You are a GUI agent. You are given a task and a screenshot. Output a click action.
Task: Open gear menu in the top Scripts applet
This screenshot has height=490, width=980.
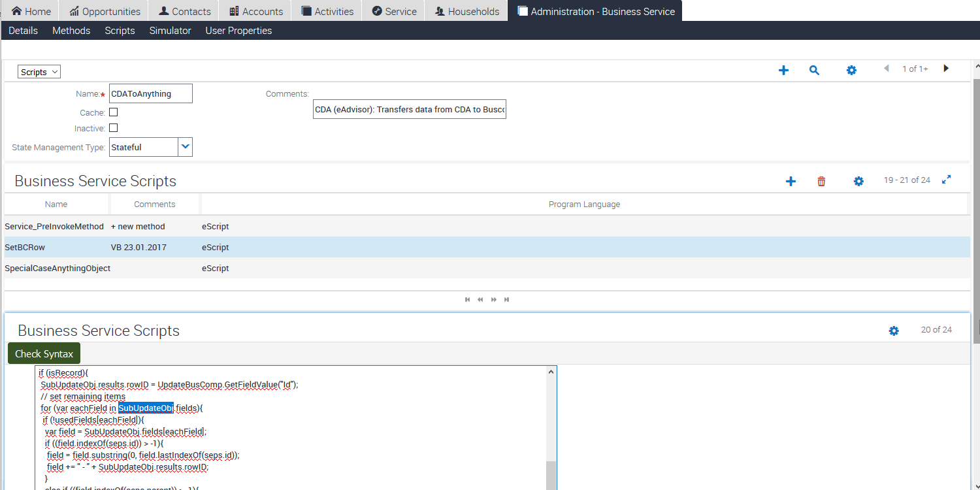pos(851,70)
